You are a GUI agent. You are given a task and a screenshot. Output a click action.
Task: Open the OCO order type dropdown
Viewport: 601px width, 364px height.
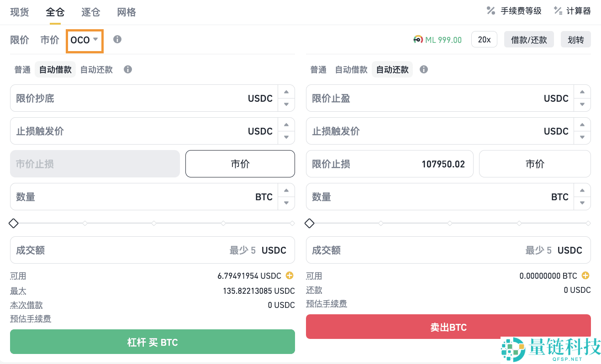click(x=84, y=40)
